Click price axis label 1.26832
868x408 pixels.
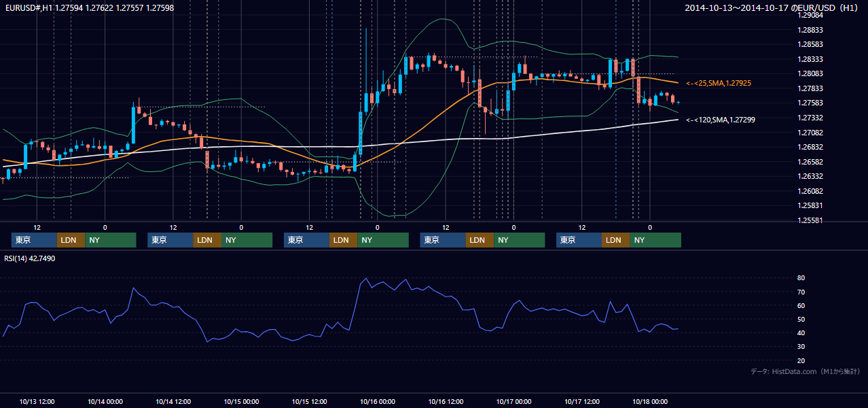coord(810,147)
